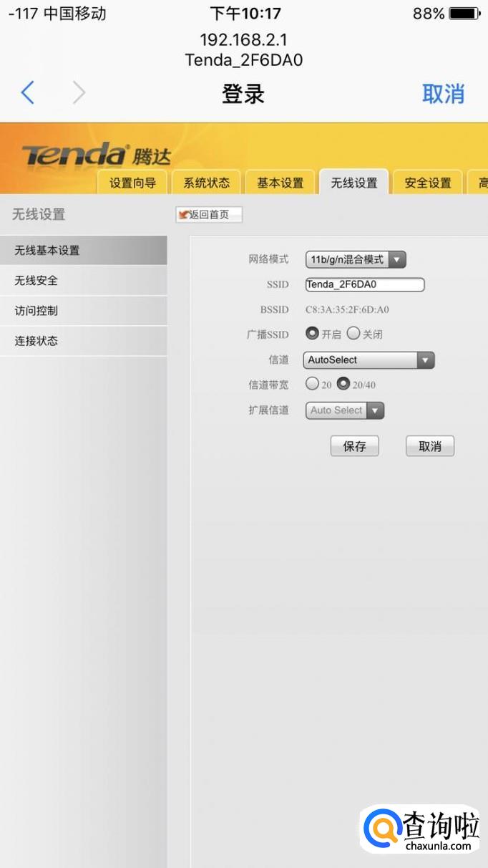This screenshot has height=868, width=488.
Task: Switch to the 系统状态 tab
Action: 207,183
